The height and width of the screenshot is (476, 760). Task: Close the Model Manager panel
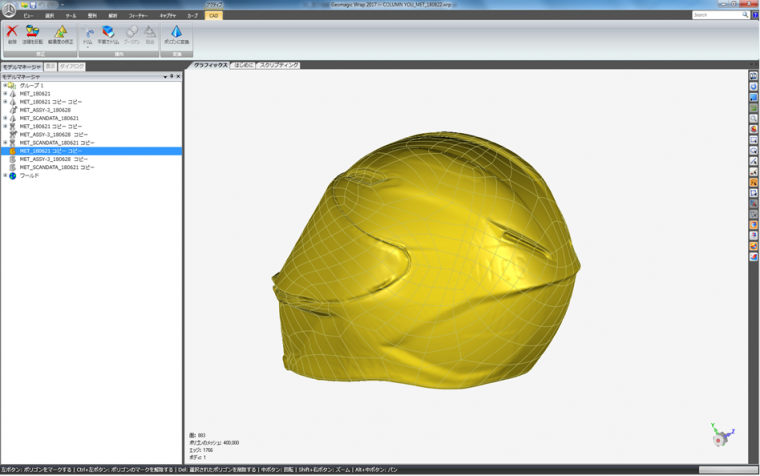pos(179,76)
